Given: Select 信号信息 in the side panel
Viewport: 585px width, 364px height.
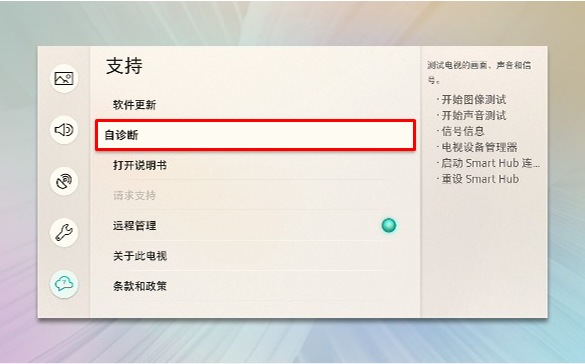Looking at the screenshot, I should click(463, 131).
